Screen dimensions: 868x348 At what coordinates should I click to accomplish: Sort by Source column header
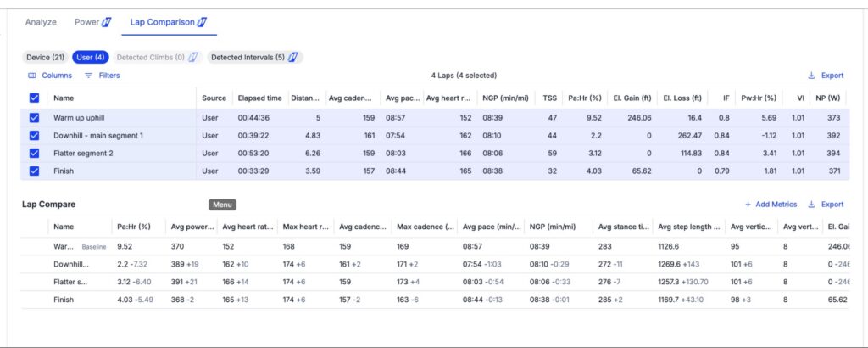214,98
